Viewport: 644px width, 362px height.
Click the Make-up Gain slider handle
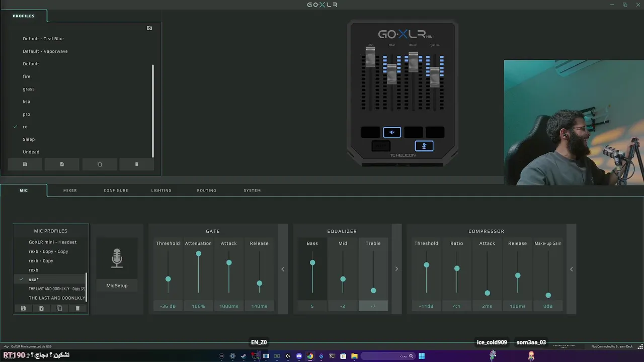point(548,295)
